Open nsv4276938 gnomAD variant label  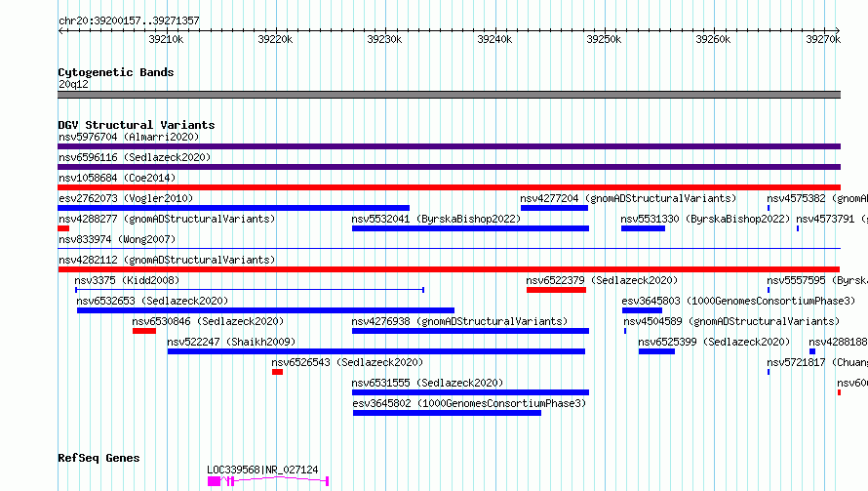tap(459, 321)
